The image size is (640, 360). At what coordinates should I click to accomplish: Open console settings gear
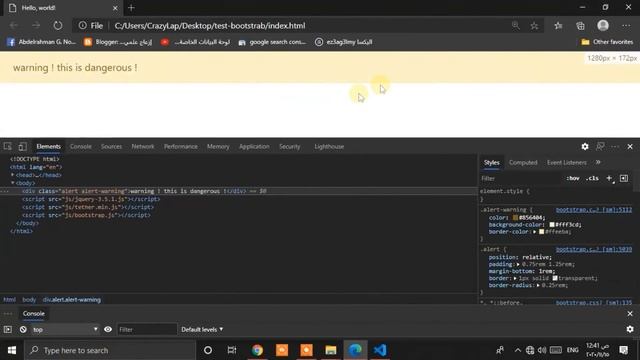click(x=630, y=329)
